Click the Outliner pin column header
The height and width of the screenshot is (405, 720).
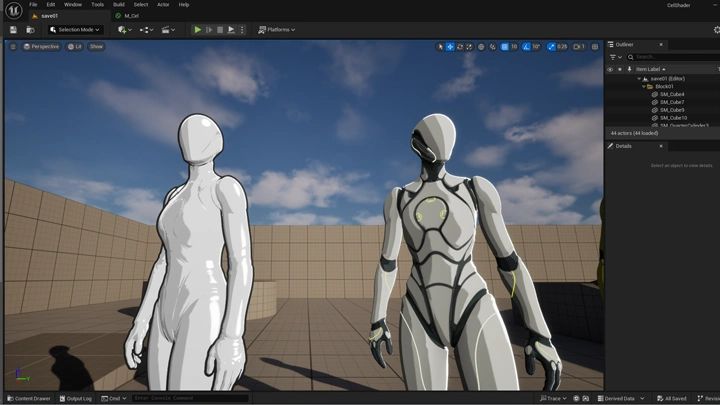tap(629, 69)
